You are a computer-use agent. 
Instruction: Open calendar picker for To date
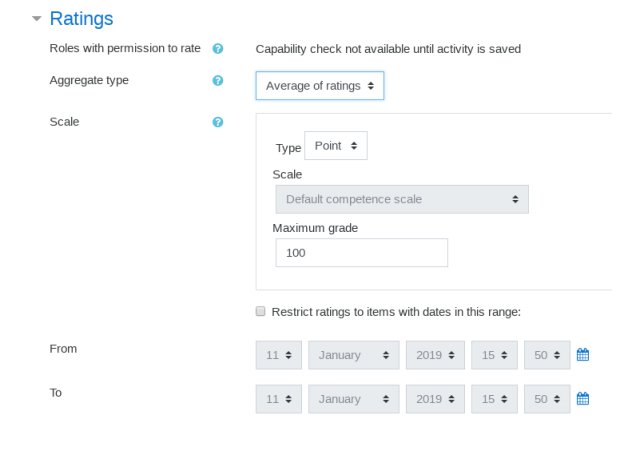pos(583,399)
